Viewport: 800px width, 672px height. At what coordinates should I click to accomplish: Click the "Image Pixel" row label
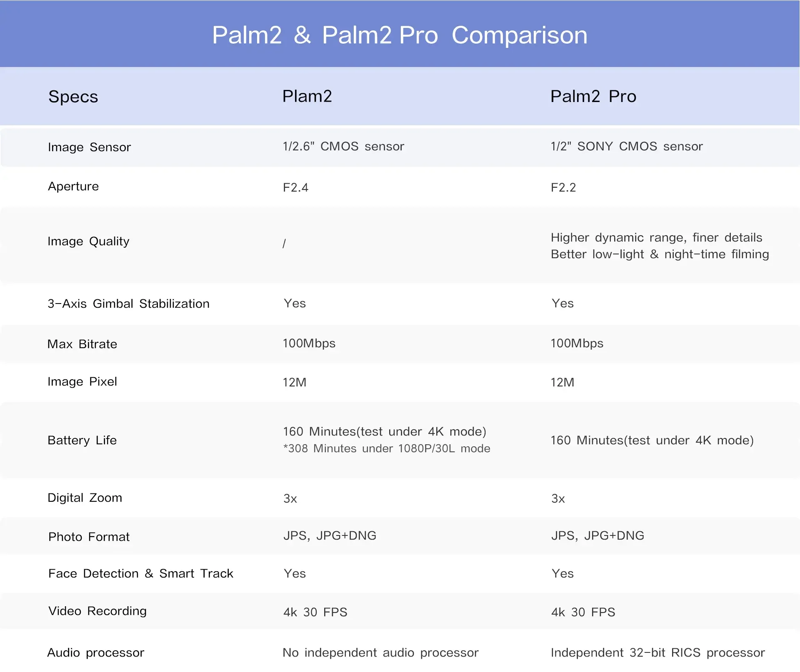(x=82, y=381)
